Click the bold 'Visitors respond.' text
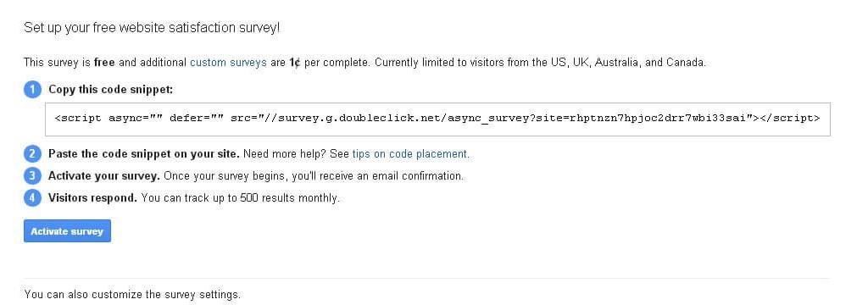 (x=92, y=197)
